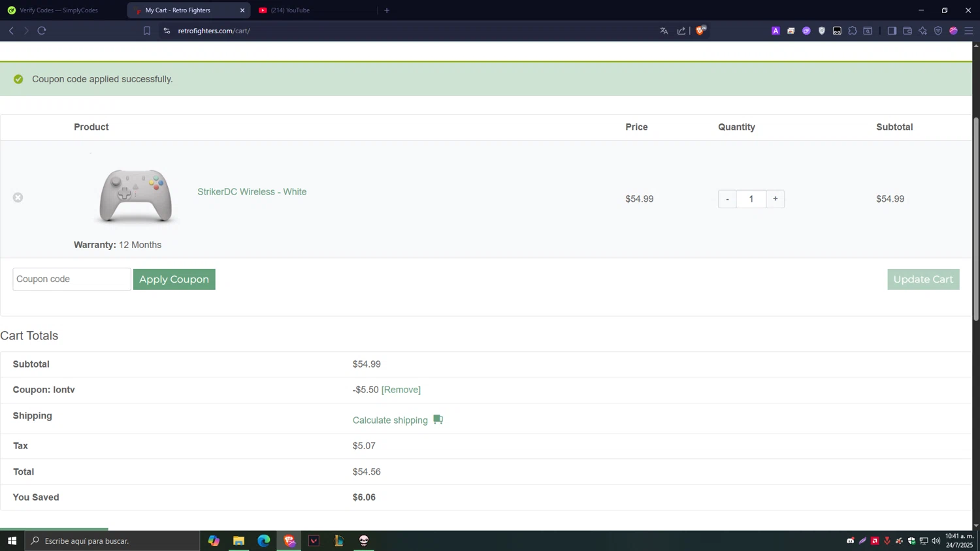Click the Apply Coupon button
This screenshot has height=551, width=980.
point(174,279)
